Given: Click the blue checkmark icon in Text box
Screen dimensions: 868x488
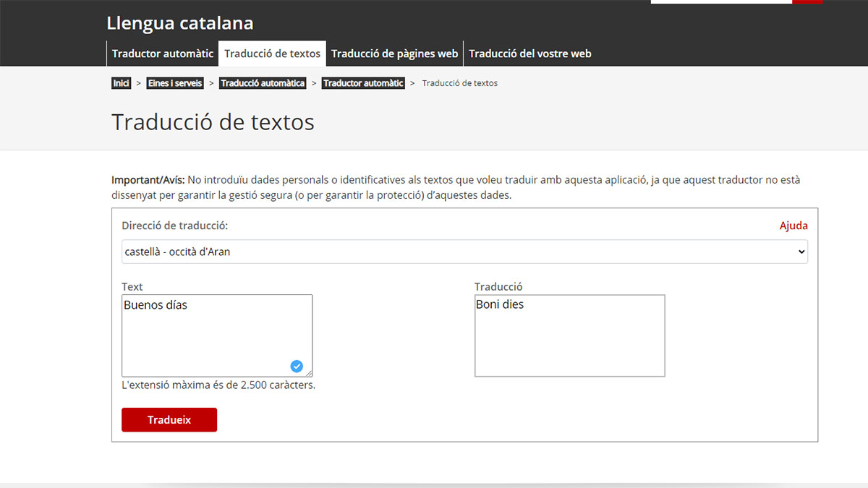Looking at the screenshot, I should [x=297, y=366].
